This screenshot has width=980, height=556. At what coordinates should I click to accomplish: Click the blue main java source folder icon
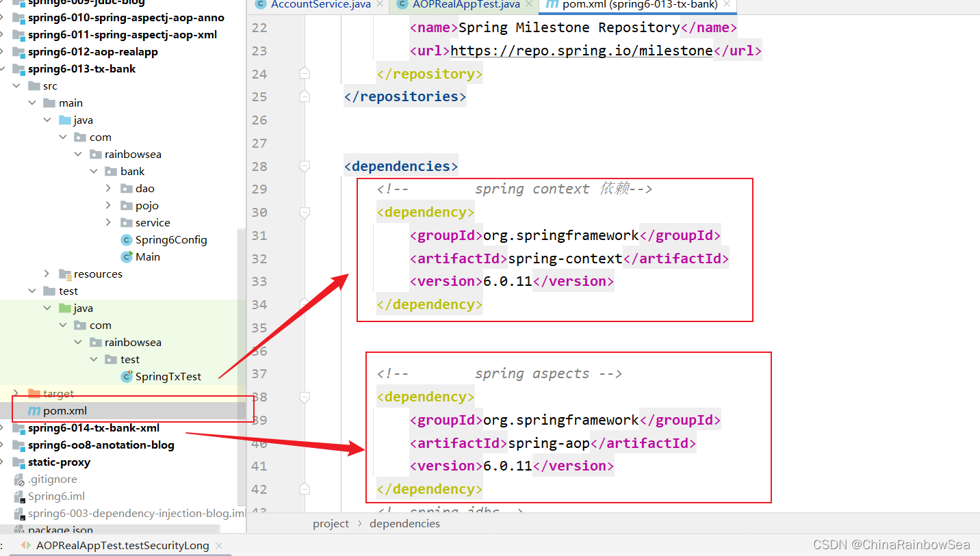click(x=64, y=120)
